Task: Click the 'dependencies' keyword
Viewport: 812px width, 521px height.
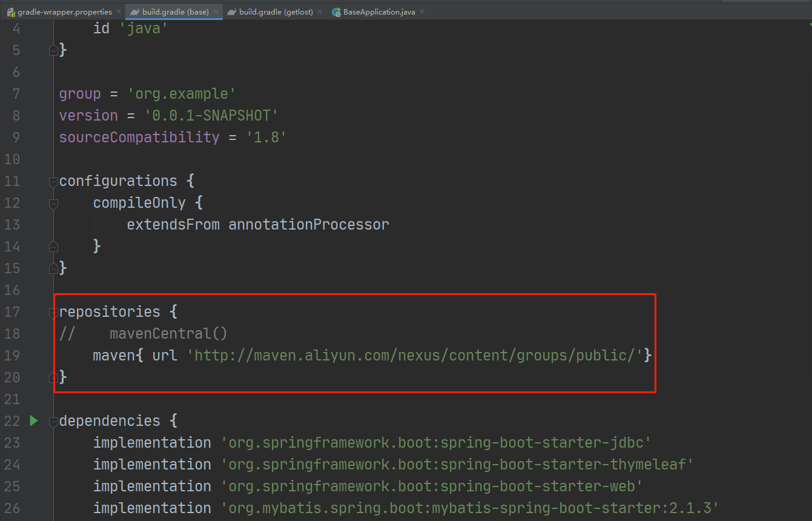Action: pyautogui.click(x=110, y=420)
